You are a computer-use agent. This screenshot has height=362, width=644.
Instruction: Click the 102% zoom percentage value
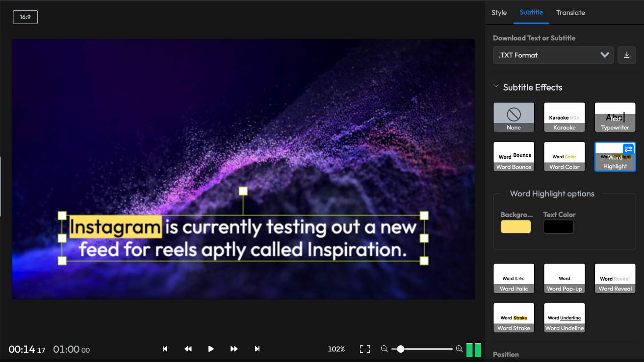click(336, 349)
